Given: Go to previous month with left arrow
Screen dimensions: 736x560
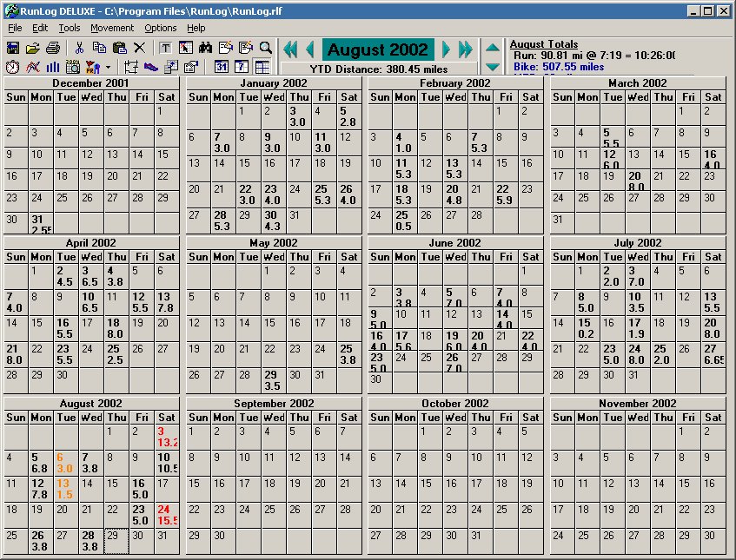Looking at the screenshot, I should point(310,49).
